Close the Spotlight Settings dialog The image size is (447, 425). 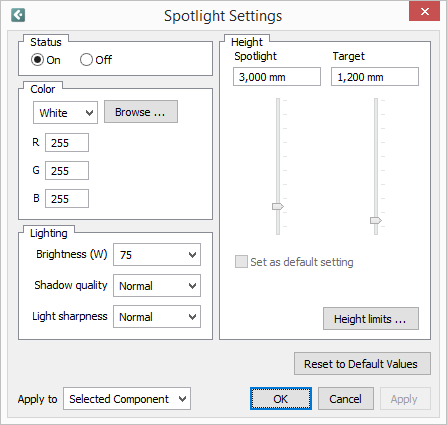424,12
